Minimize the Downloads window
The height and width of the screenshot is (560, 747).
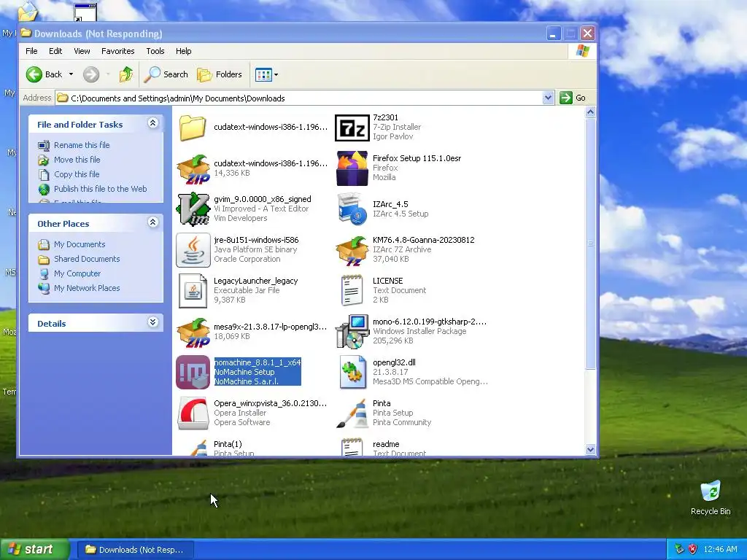[x=553, y=34]
